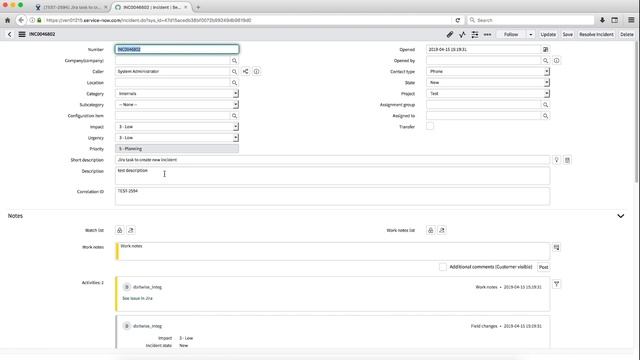640x360 pixels.
Task: Collapse the Notes section chevron
Action: click(620, 216)
